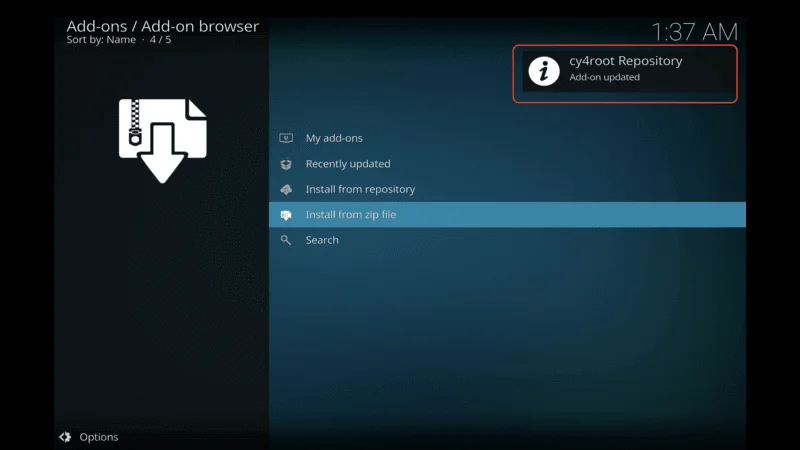Click the large zip download artwork
800x450 pixels.
point(163,141)
